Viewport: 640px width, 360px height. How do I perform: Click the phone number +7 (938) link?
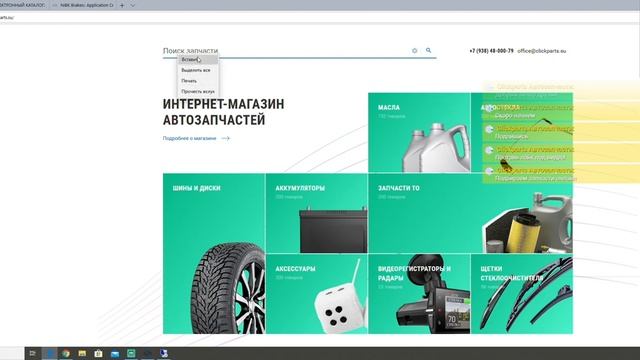[491, 51]
